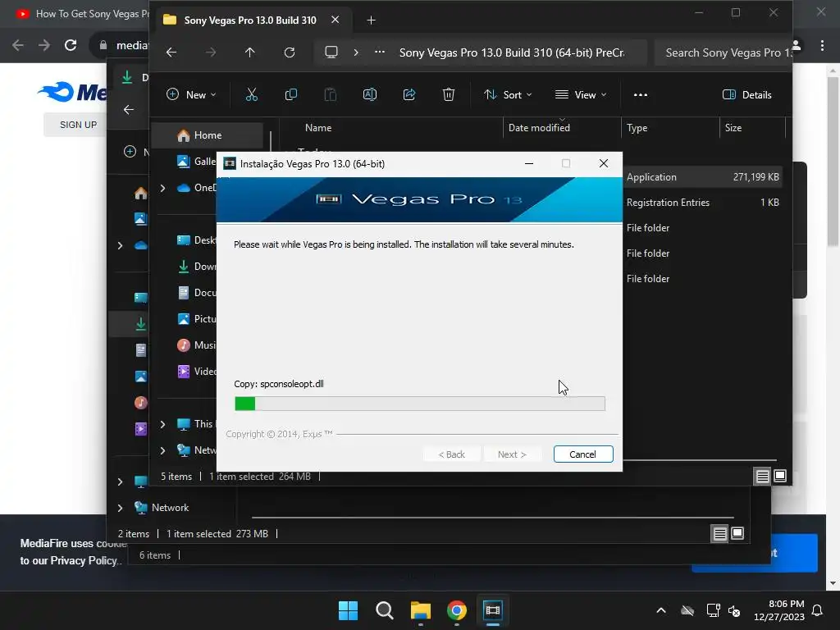
Task: Open Downloads in navigation pane
Action: (196, 267)
